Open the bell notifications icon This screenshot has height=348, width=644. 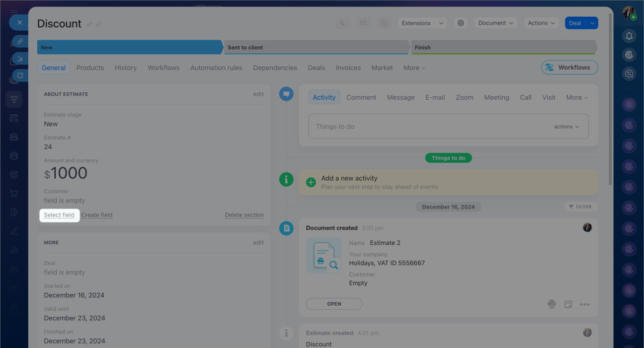coord(629,36)
